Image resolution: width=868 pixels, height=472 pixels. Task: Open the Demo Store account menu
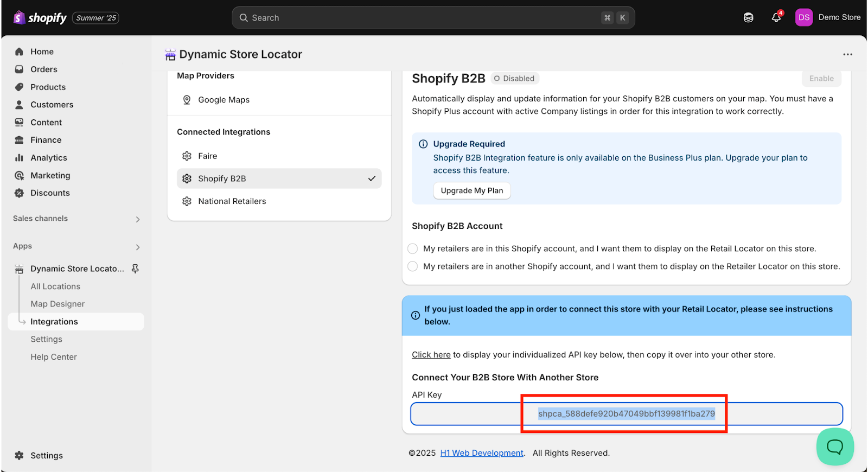pyautogui.click(x=828, y=17)
